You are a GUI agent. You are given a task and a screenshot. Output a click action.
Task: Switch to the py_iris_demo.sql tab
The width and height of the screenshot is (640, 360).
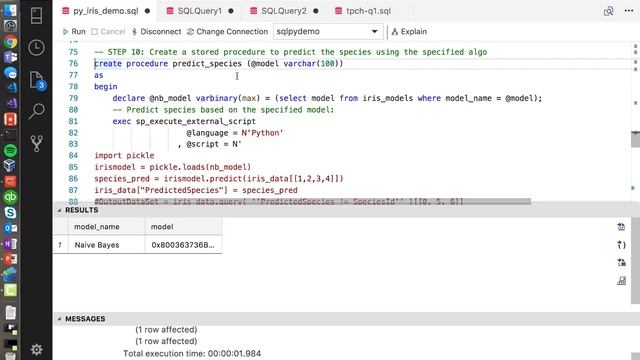point(106,11)
